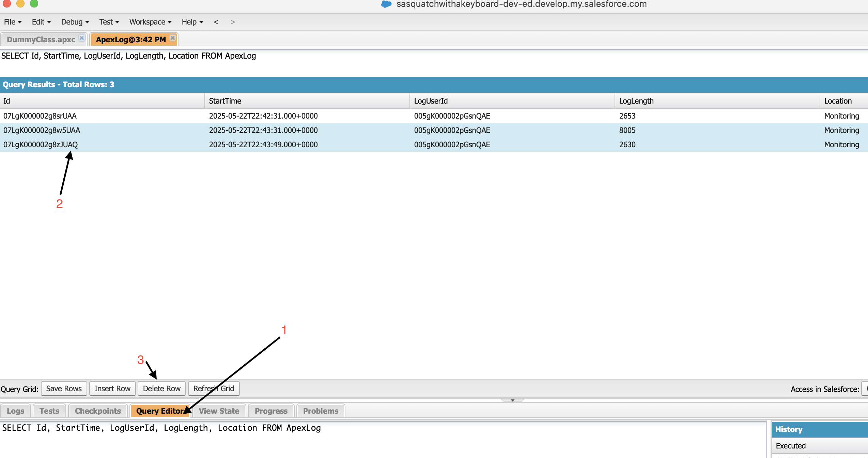Switch to the Logs tab
This screenshot has height=458, width=868.
[x=15, y=411]
